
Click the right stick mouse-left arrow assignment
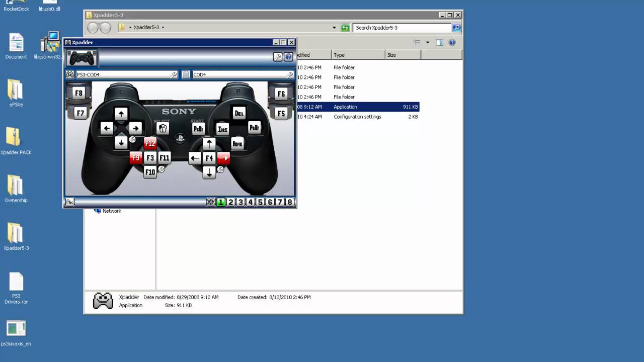click(x=195, y=158)
